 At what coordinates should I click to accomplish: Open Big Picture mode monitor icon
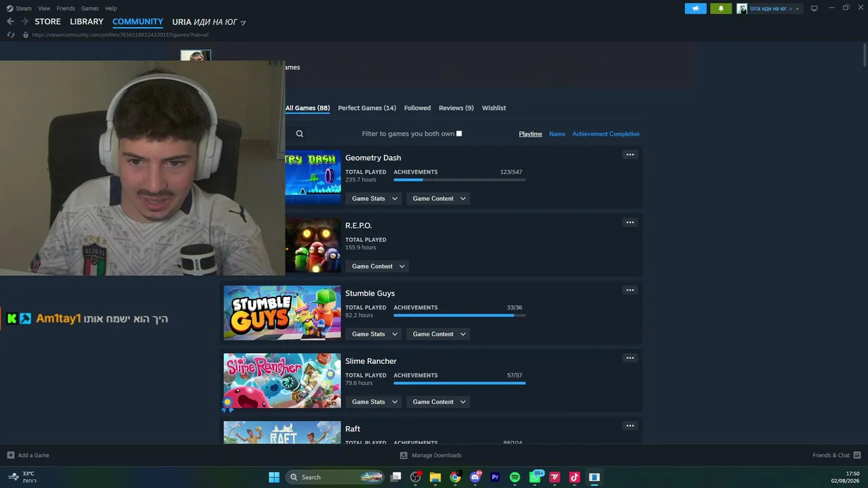814,8
